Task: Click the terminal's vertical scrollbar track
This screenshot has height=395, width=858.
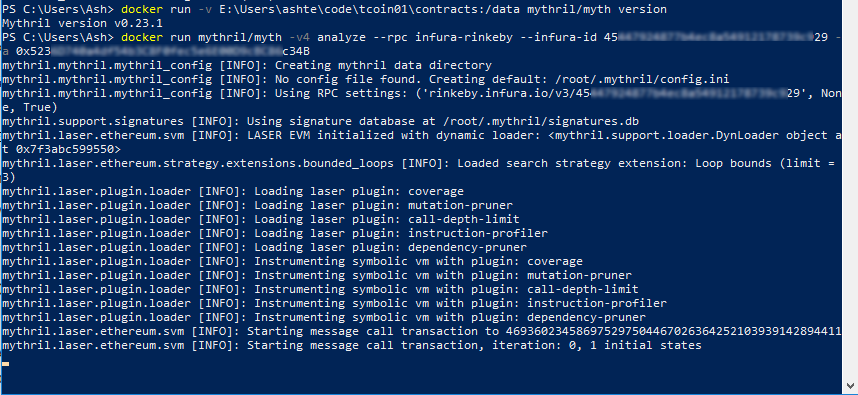Action: [x=850, y=197]
